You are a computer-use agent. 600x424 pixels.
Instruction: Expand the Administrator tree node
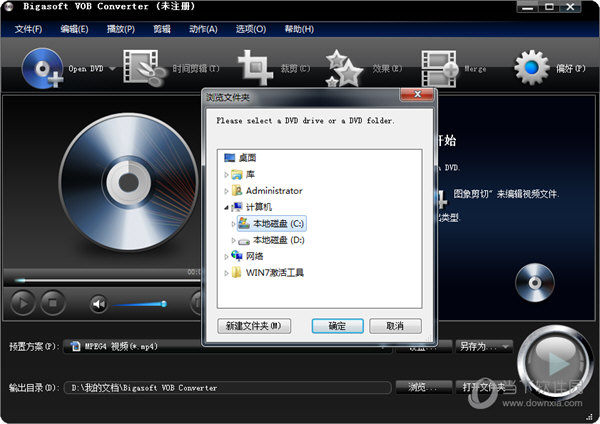point(226,191)
